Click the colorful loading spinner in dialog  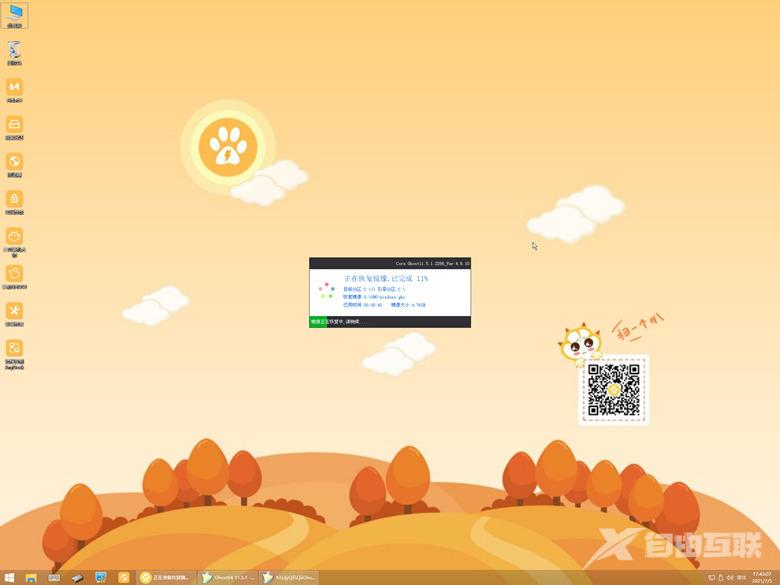326,290
